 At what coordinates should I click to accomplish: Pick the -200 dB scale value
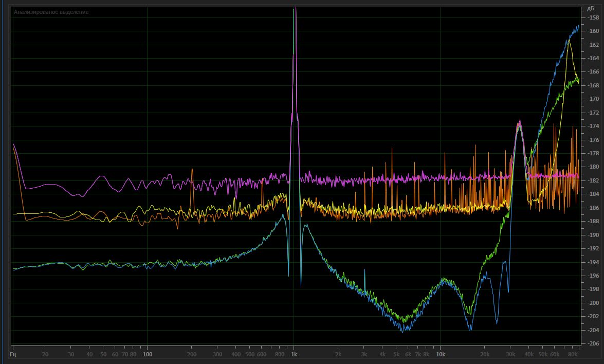593,303
